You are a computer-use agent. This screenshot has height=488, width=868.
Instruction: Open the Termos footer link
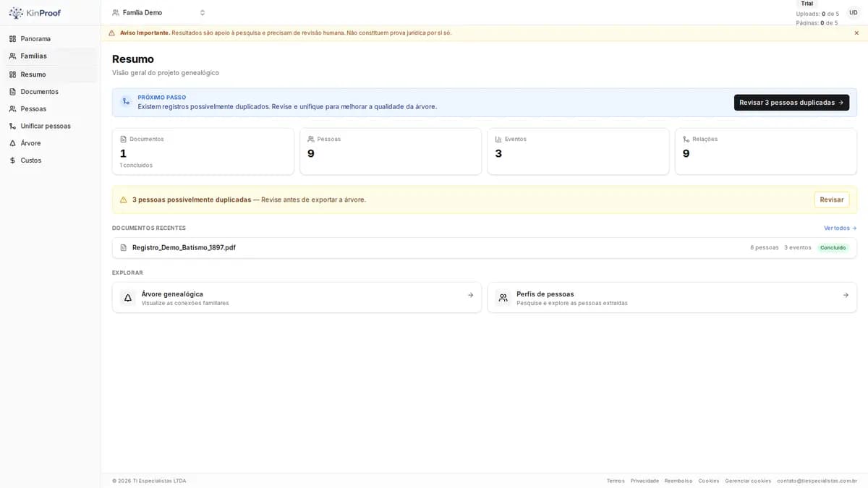(x=616, y=481)
